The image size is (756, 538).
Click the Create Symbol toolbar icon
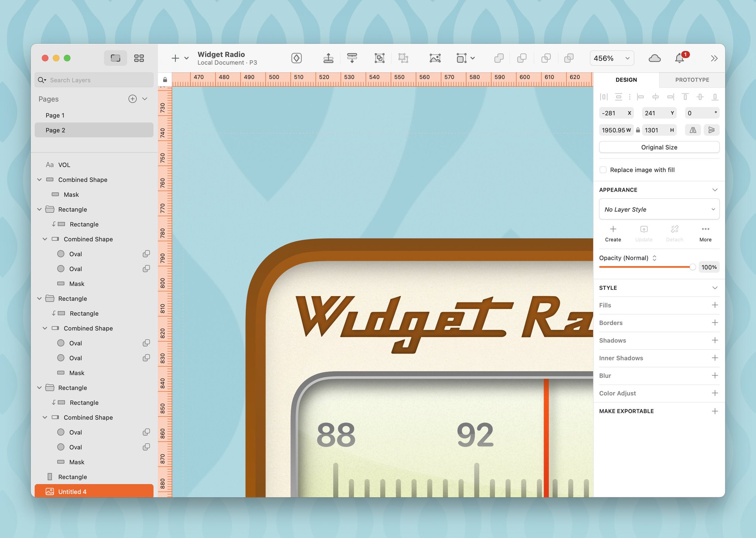[x=296, y=58]
